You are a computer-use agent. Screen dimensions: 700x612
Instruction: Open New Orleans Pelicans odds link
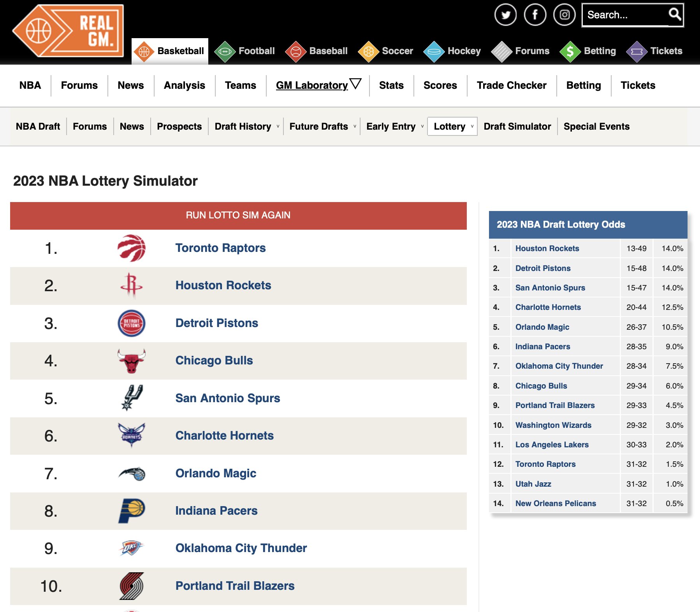(556, 503)
